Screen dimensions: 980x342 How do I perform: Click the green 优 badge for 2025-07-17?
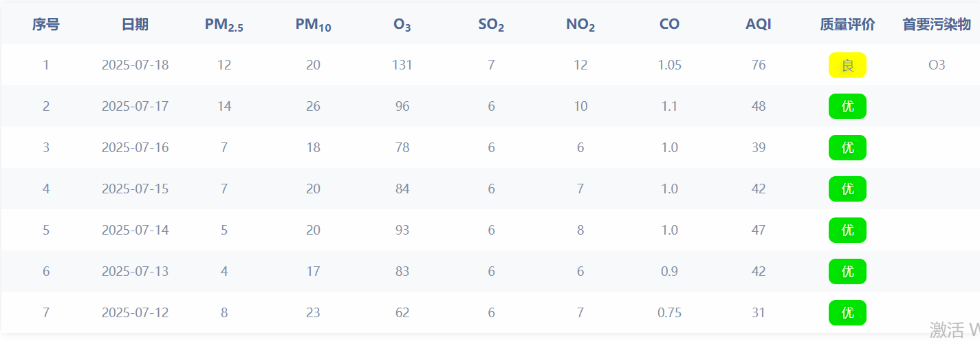847,107
